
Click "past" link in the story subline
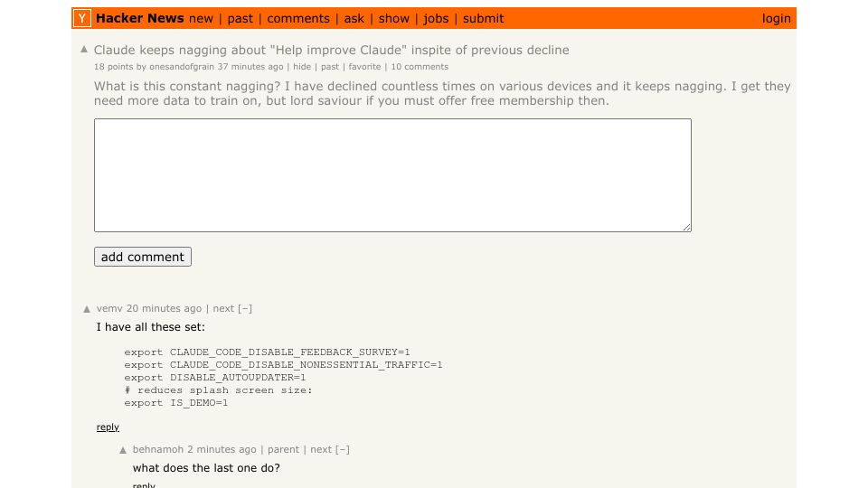(x=330, y=67)
